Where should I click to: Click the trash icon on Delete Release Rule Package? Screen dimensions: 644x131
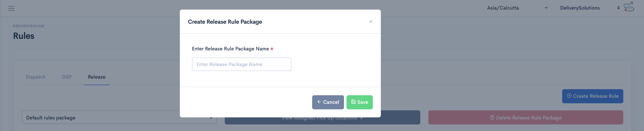tap(492, 117)
